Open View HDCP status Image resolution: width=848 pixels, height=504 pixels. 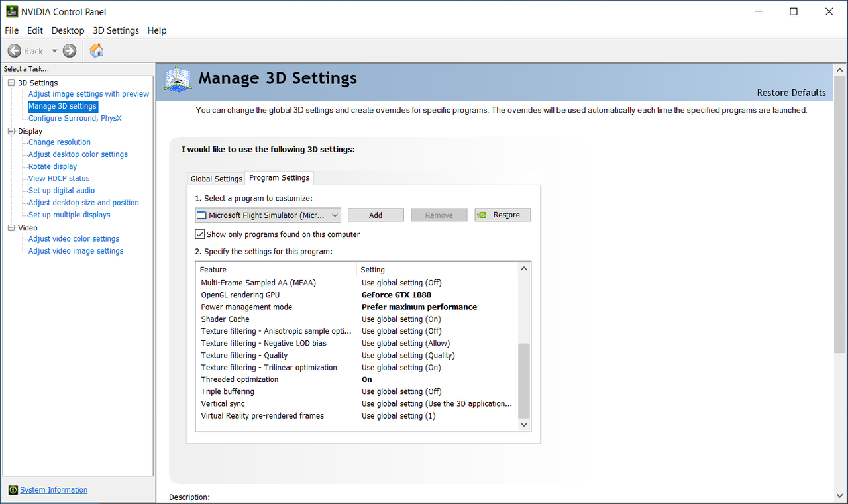point(59,178)
